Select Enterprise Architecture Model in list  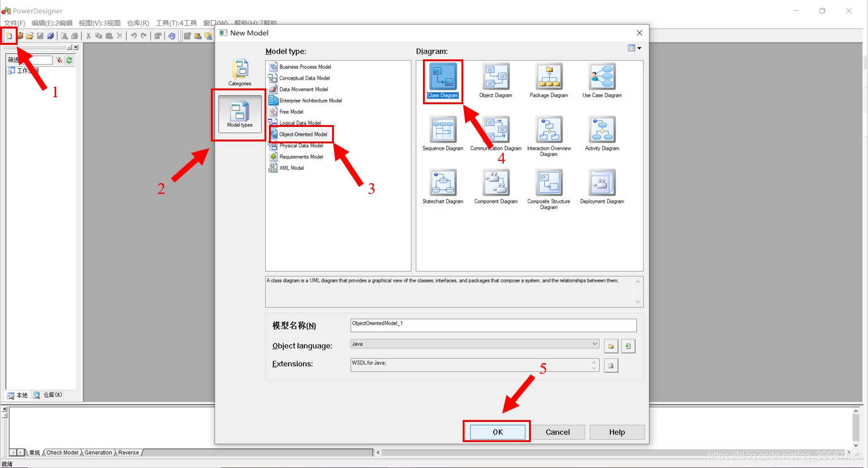click(x=306, y=101)
